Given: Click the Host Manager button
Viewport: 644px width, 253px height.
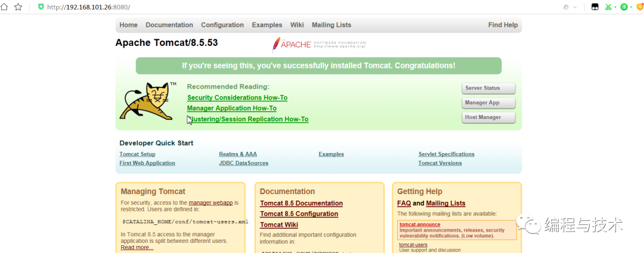Looking at the screenshot, I should [489, 117].
